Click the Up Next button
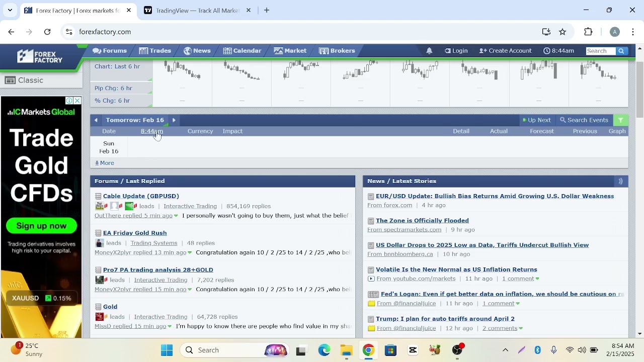The height and width of the screenshot is (362, 644). click(536, 120)
